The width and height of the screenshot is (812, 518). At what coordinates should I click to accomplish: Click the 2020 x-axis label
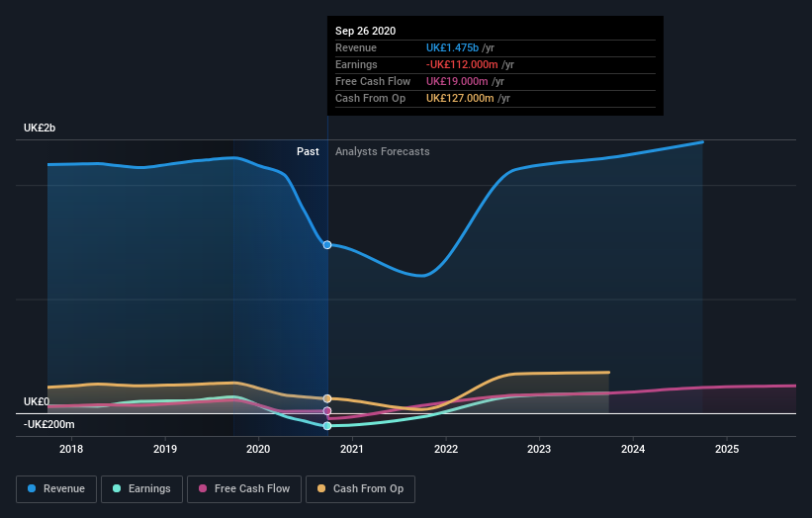pos(258,449)
